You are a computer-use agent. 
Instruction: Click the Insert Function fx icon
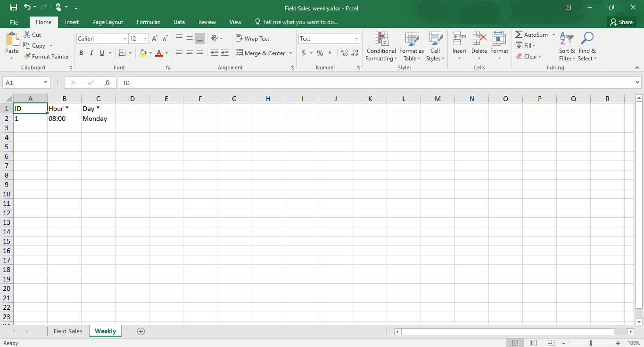[x=107, y=83]
